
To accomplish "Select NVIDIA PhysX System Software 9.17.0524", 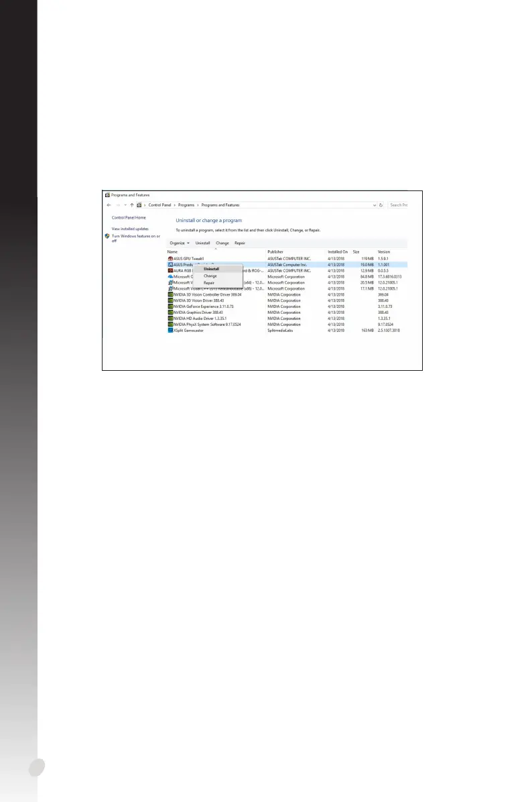I will point(207,325).
